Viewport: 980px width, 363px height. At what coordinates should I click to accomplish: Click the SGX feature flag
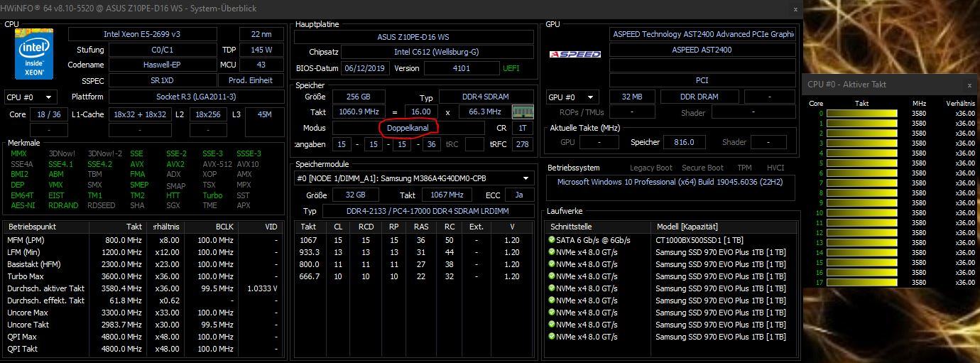(x=173, y=206)
